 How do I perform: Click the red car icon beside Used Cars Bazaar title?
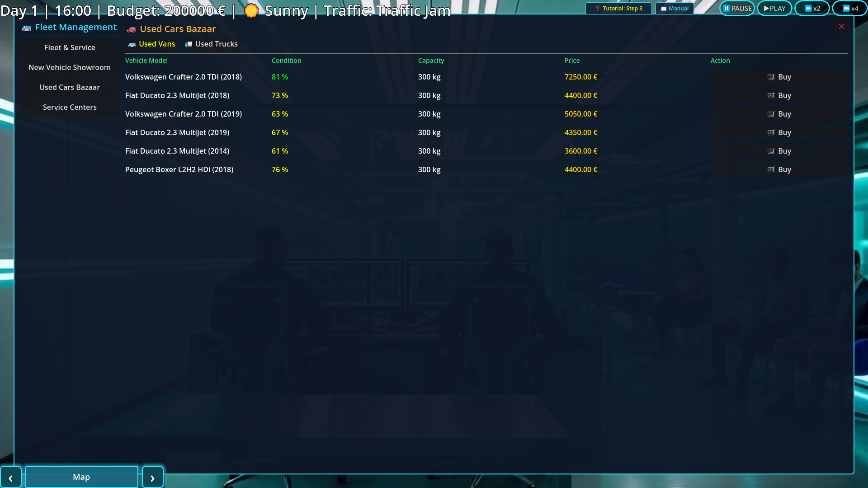pos(132,29)
